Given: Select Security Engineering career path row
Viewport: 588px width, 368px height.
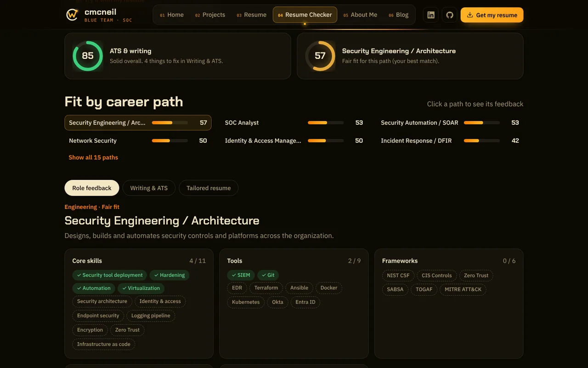Looking at the screenshot, I should 138,123.
